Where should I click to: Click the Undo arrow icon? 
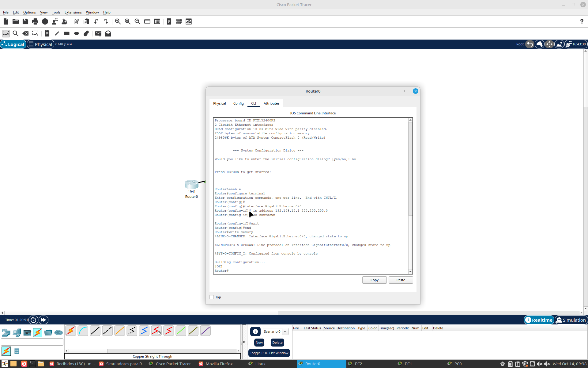click(96, 21)
